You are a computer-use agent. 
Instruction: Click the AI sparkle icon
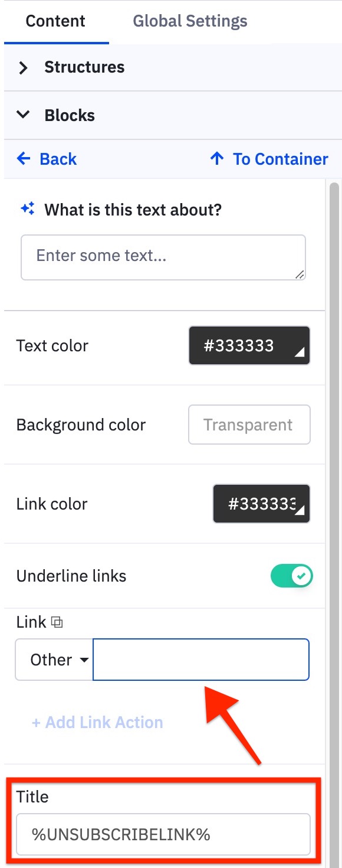pos(28,209)
